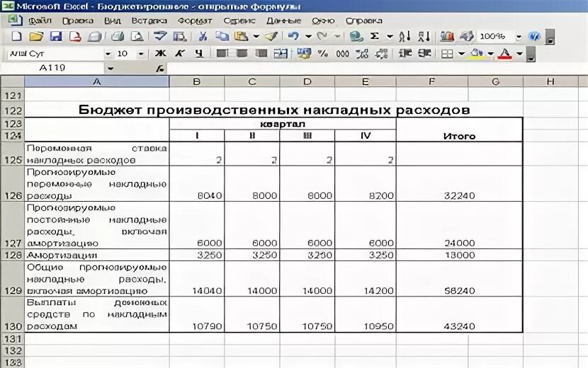
Task: Click the cell with total 32240
Action: 459,183
